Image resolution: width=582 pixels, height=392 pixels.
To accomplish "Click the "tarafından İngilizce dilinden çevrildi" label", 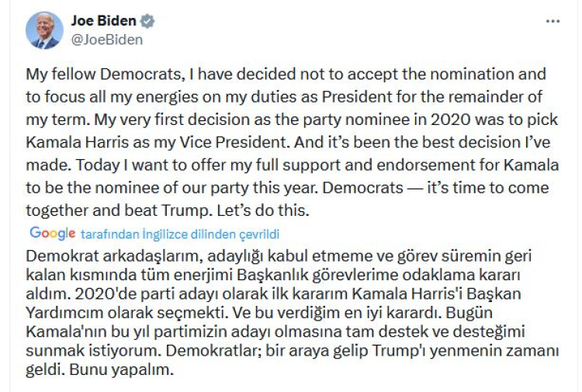I will click(x=179, y=234).
